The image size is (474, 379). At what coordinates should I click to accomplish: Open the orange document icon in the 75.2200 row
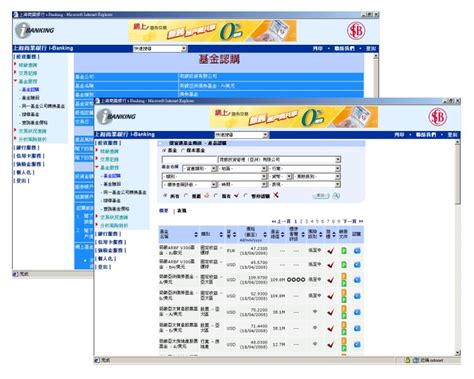(x=344, y=309)
